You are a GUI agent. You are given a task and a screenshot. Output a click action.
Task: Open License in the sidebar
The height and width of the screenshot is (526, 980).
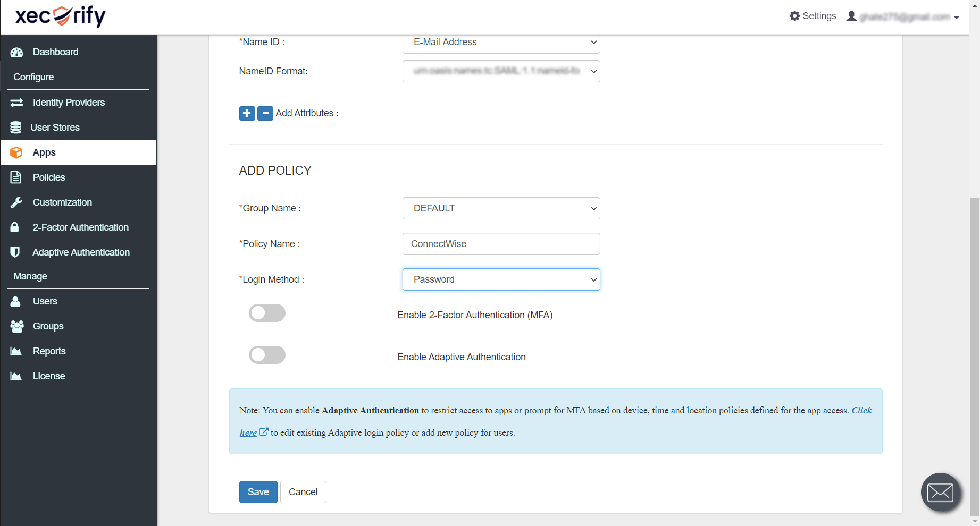79,376
